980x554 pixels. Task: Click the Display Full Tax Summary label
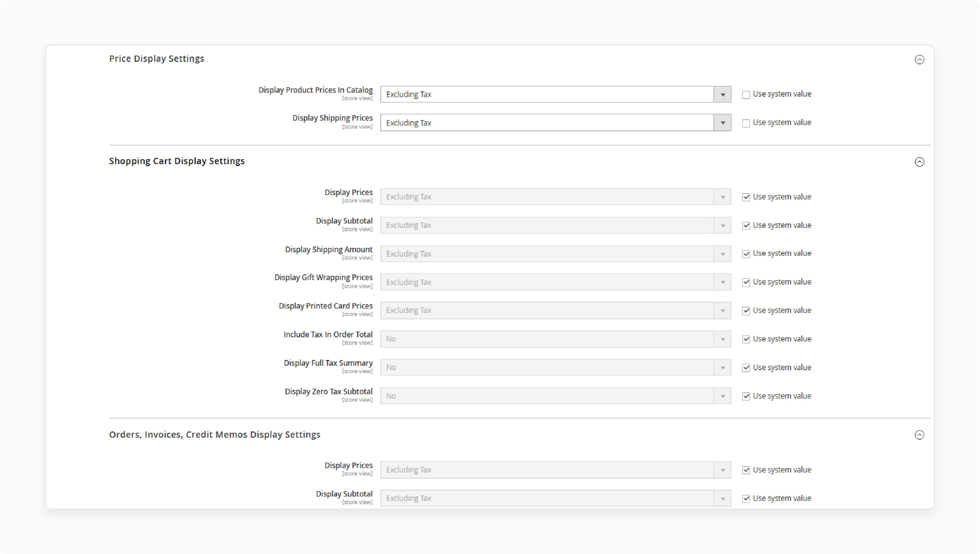(328, 363)
